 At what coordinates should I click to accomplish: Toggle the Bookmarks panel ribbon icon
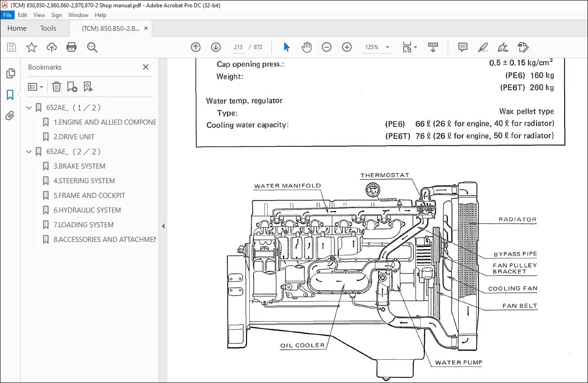pos(10,95)
